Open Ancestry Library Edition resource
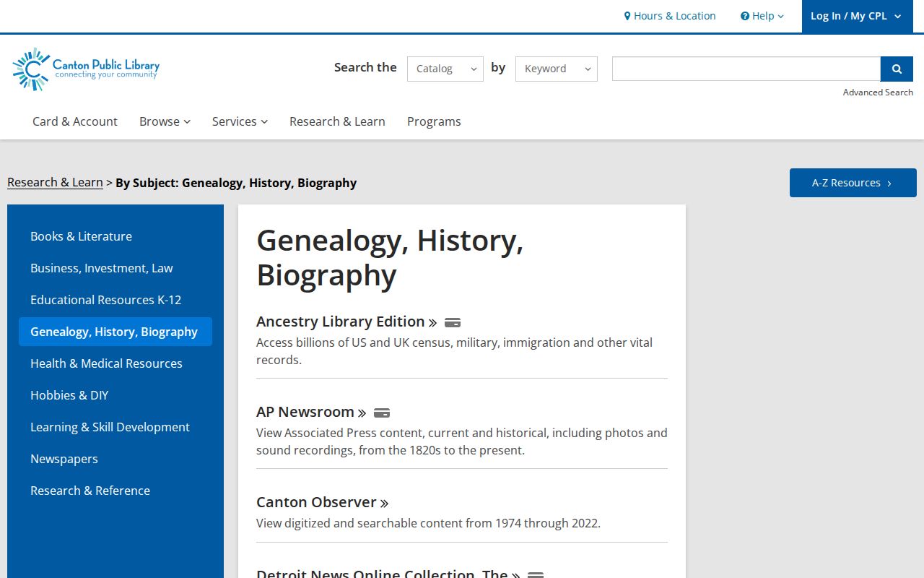 [x=346, y=322]
